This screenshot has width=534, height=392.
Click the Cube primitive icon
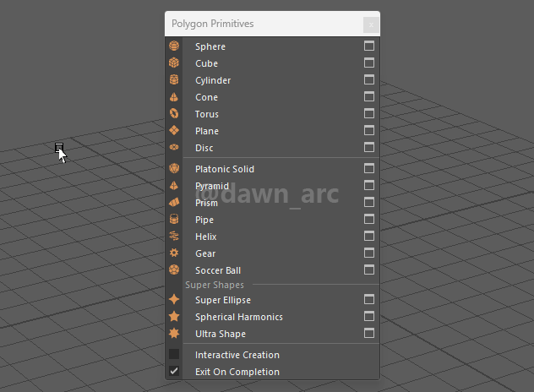(x=174, y=63)
